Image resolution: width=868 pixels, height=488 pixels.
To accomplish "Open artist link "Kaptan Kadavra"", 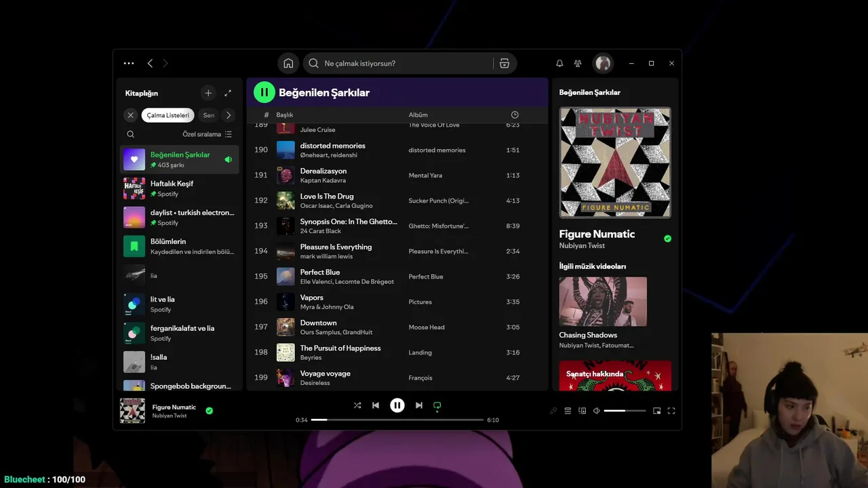I will (x=323, y=180).
